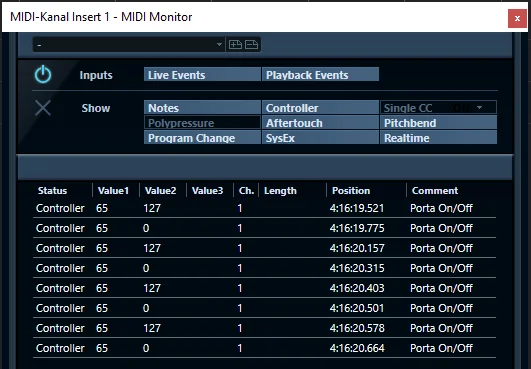The height and width of the screenshot is (369, 531).
Task: Close the MIDI Monitor window
Action: [x=517, y=18]
